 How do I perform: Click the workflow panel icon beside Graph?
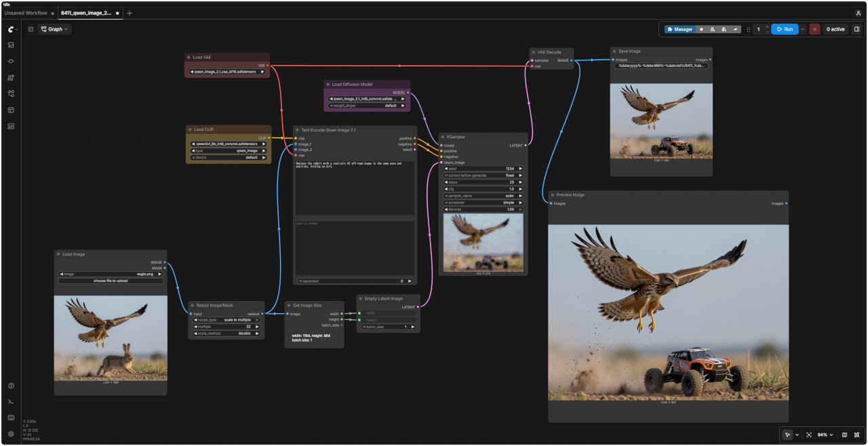31,29
